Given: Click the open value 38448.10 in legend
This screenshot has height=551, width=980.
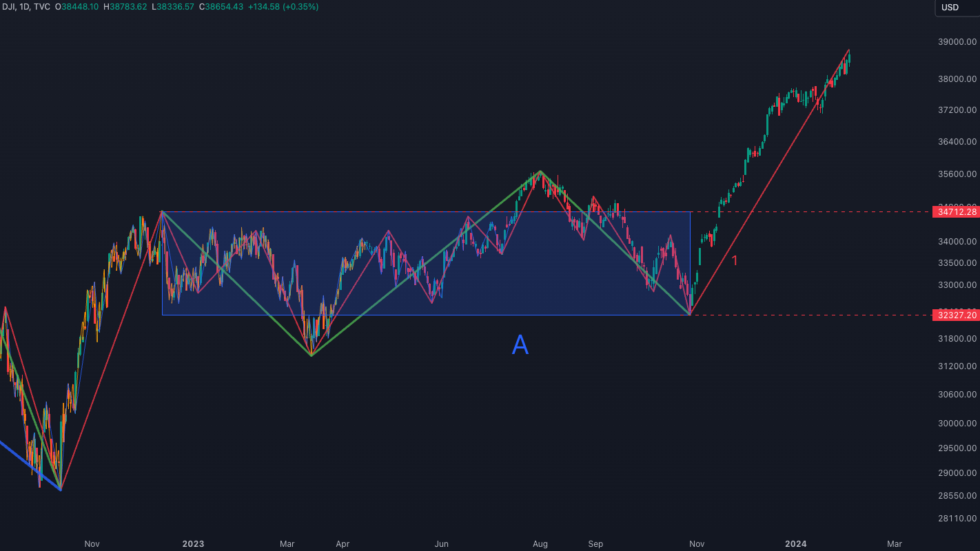Looking at the screenshot, I should point(80,7).
